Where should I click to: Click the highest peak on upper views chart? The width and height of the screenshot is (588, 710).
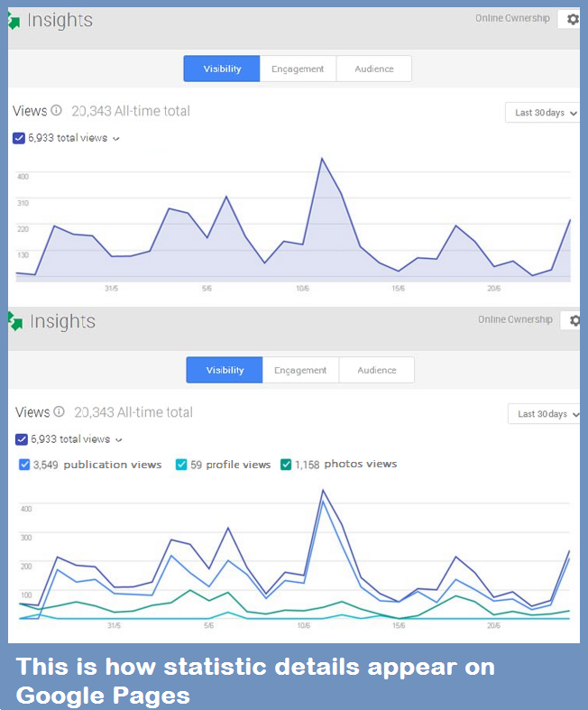tap(321, 159)
